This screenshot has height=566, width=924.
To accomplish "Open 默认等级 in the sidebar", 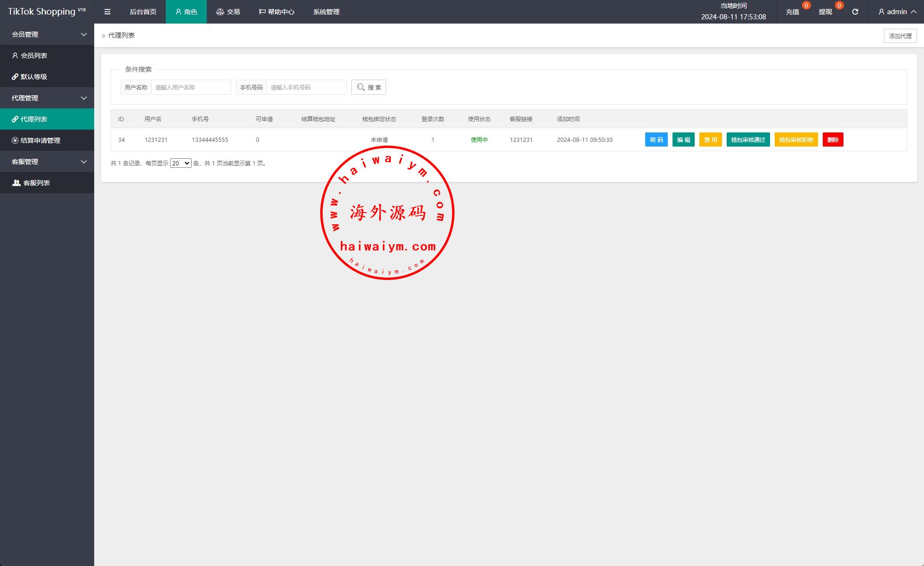I will tap(34, 77).
